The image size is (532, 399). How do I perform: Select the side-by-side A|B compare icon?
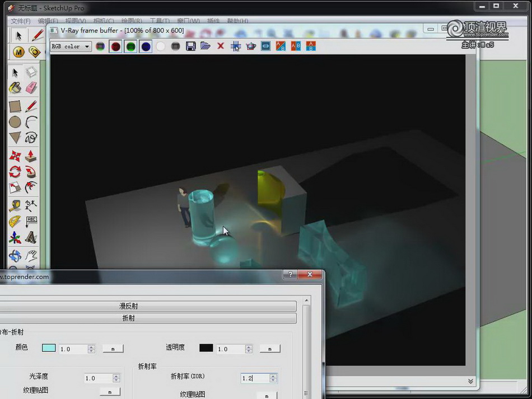click(296, 46)
